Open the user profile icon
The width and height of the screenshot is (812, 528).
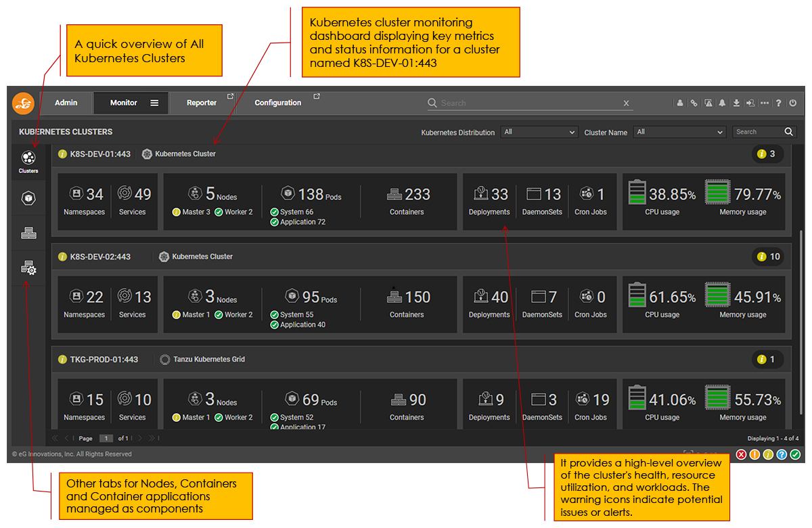(679, 103)
